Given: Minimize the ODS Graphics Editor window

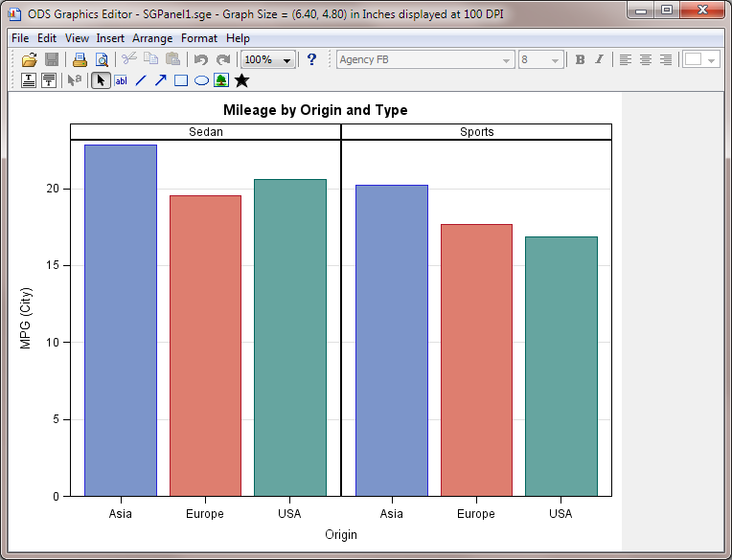Looking at the screenshot, I should pyautogui.click(x=641, y=11).
